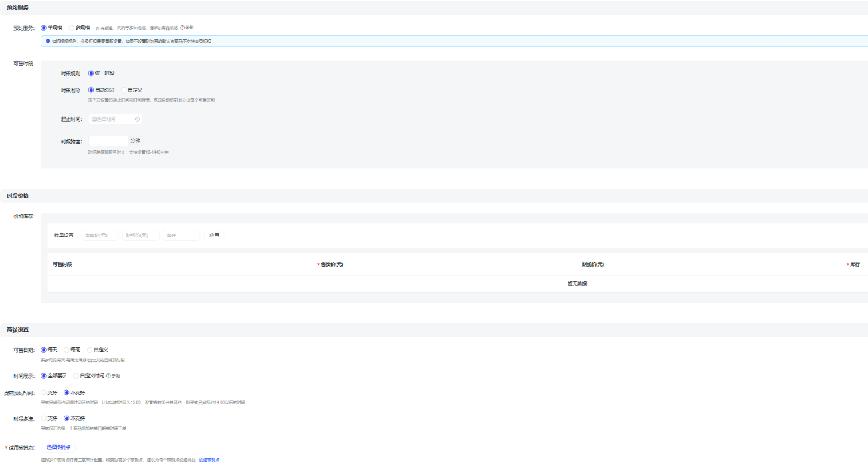Screen dimensions: 868x469
Task: Click the batch 划线价(元) input field
Action: click(x=140, y=235)
